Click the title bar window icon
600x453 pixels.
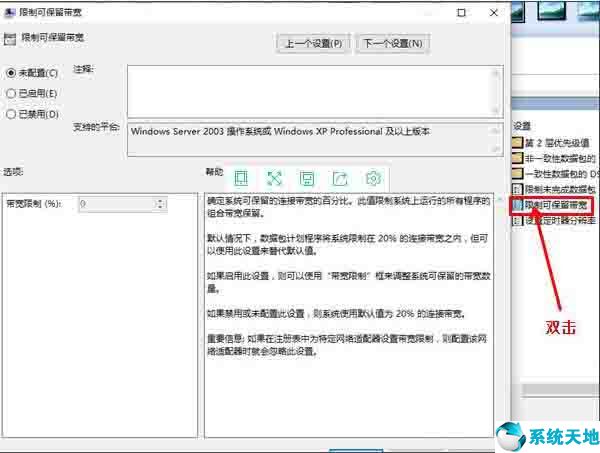(9, 12)
